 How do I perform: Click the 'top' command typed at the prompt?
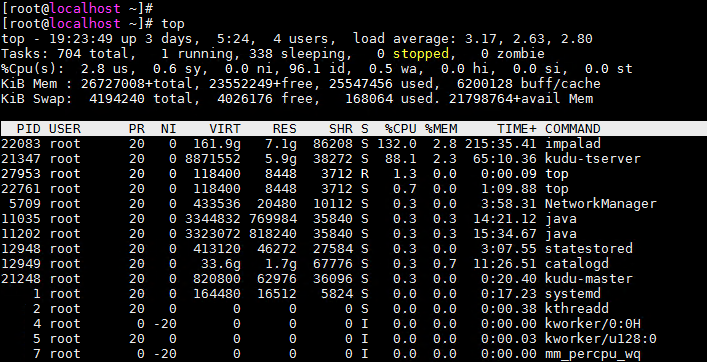pos(173,23)
